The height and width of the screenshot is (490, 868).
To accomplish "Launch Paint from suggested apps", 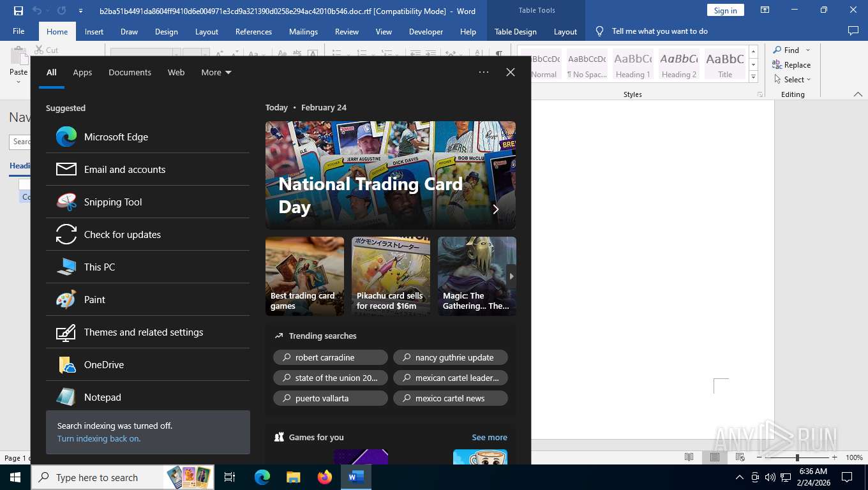I will tap(147, 299).
